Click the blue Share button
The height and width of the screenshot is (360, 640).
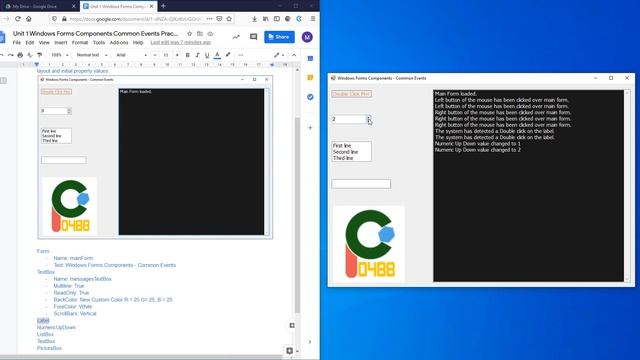[279, 37]
